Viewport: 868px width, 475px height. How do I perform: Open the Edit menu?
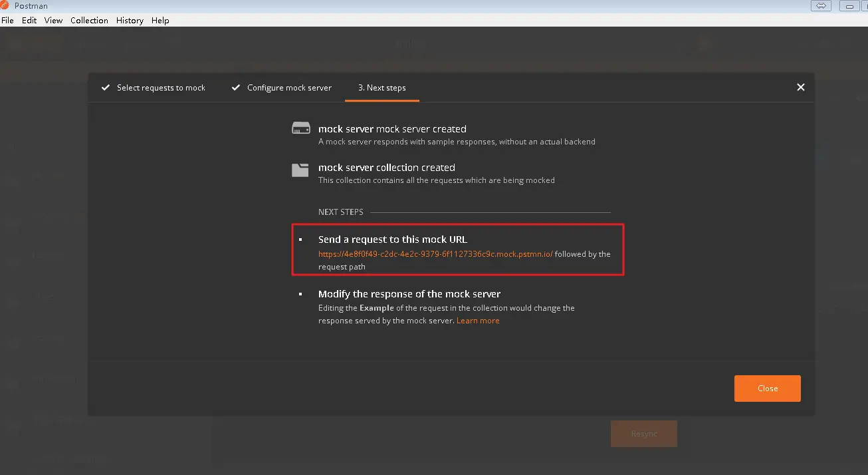29,21
